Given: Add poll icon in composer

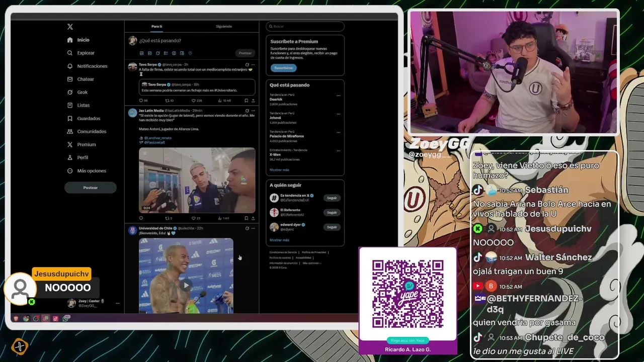Looking at the screenshot, I should tap(166, 53).
